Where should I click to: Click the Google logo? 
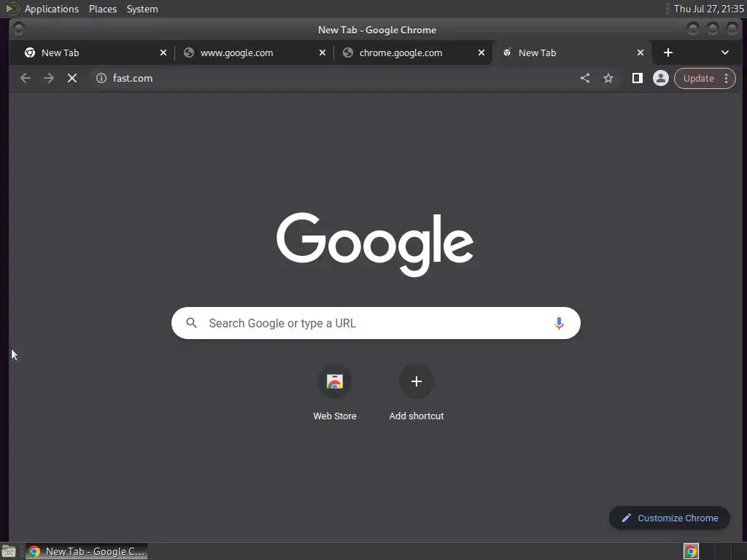tap(375, 244)
